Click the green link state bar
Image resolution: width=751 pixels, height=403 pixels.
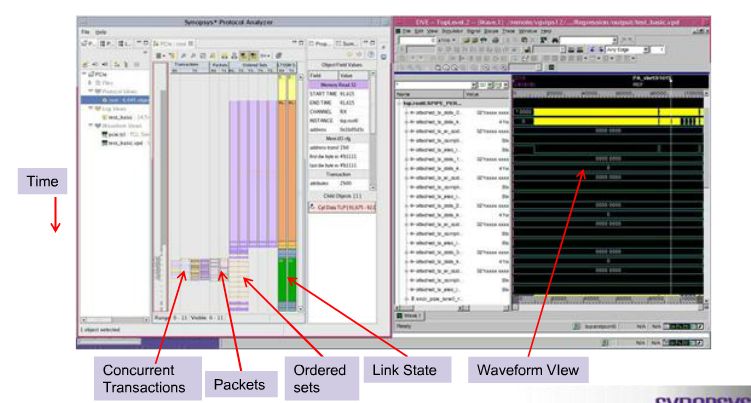(x=287, y=280)
